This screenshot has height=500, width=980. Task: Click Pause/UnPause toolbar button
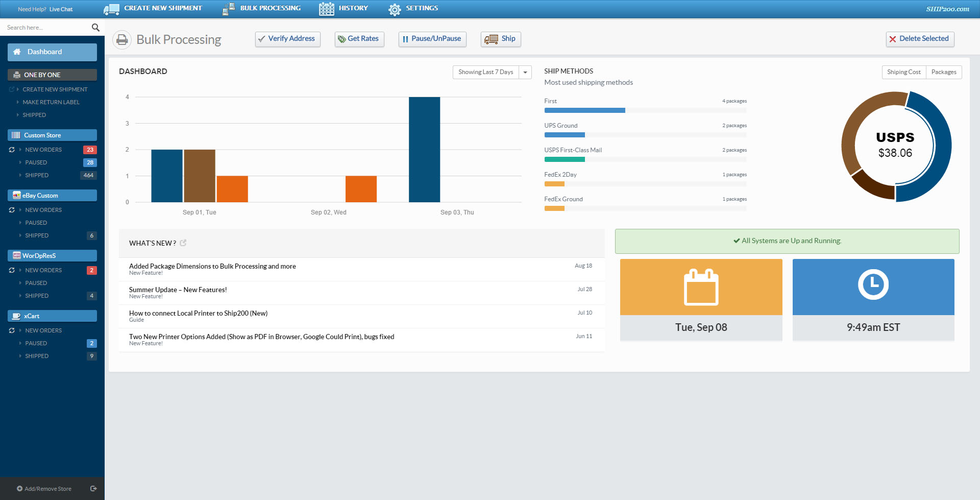pos(432,39)
